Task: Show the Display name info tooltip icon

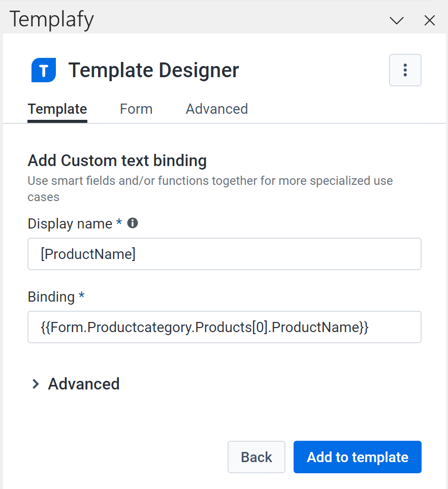Action: 132,223
